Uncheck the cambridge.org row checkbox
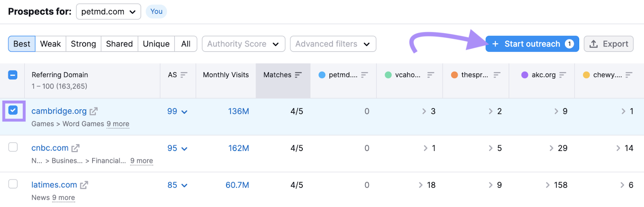Image resolution: width=644 pixels, height=207 pixels. [x=13, y=110]
